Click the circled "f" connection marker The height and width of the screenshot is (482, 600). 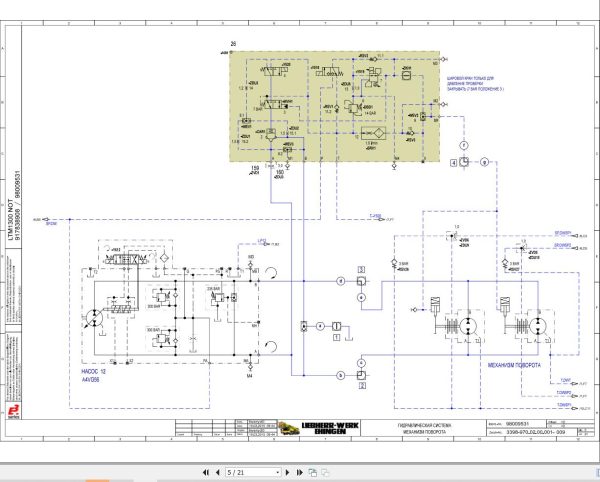[464, 145]
